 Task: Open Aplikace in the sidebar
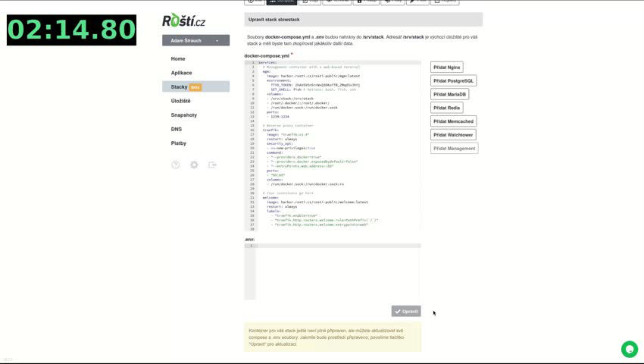tap(181, 73)
